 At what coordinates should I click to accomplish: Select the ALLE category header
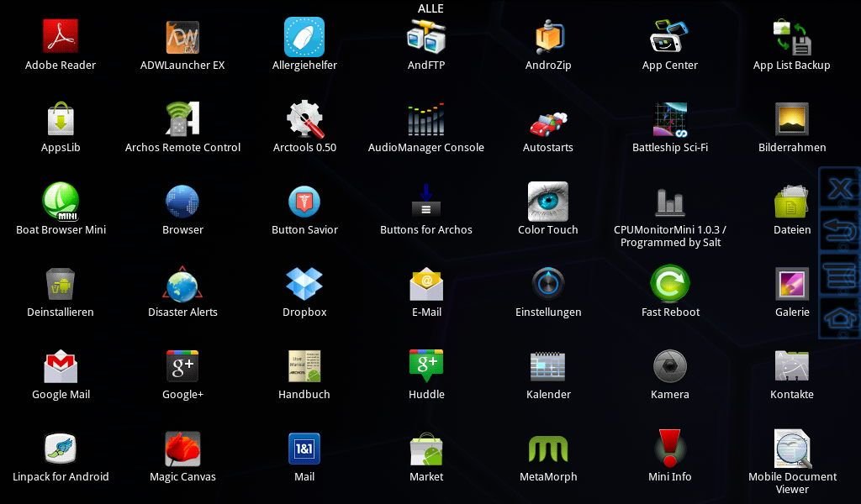click(x=430, y=8)
